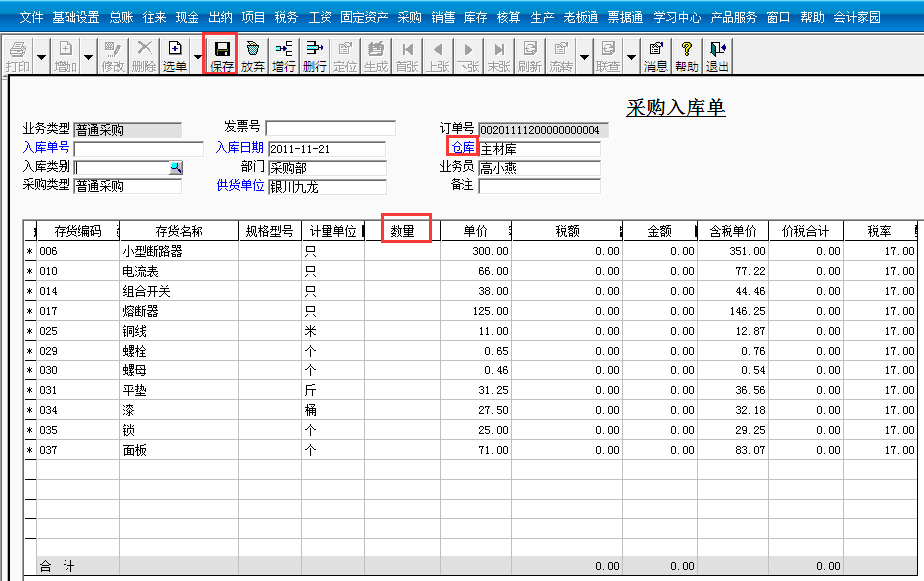This screenshot has width=924, height=581.
Task: Click into the 发票号 input field
Action: tap(330, 128)
